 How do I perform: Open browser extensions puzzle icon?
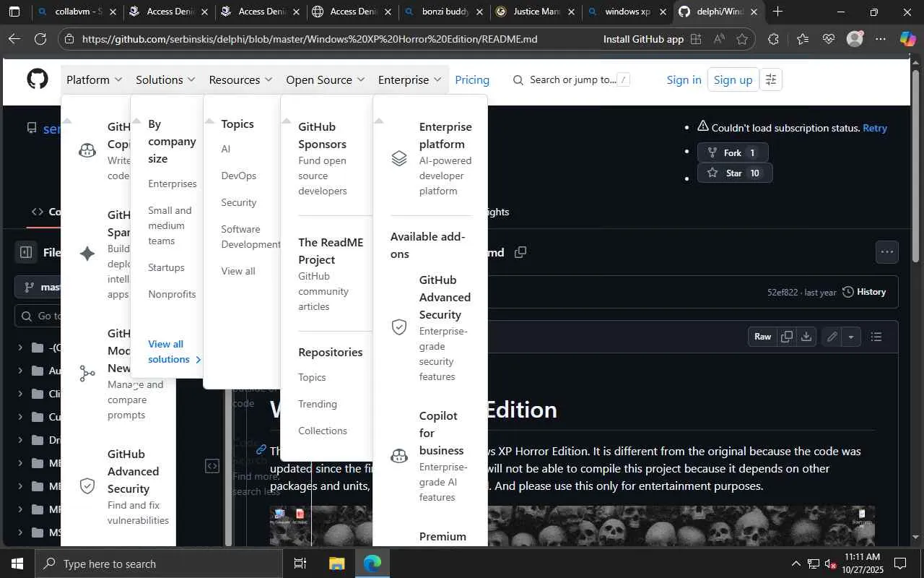click(773, 39)
